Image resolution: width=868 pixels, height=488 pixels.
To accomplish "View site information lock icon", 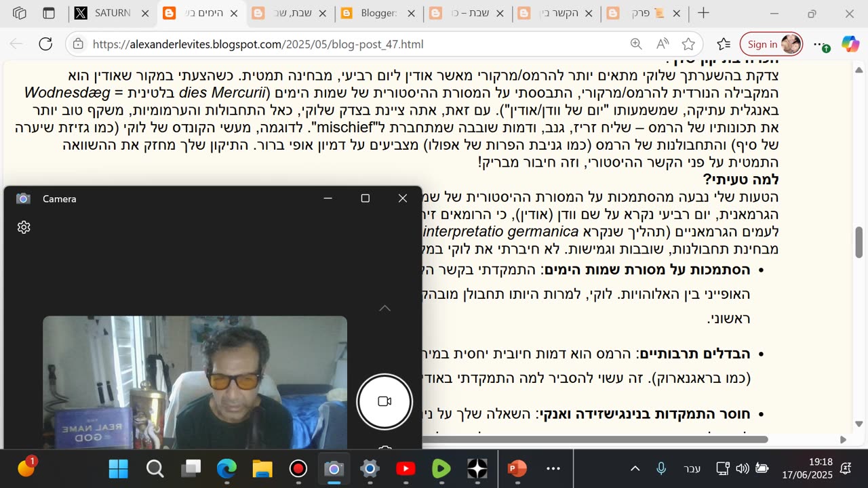I will pyautogui.click(x=78, y=44).
